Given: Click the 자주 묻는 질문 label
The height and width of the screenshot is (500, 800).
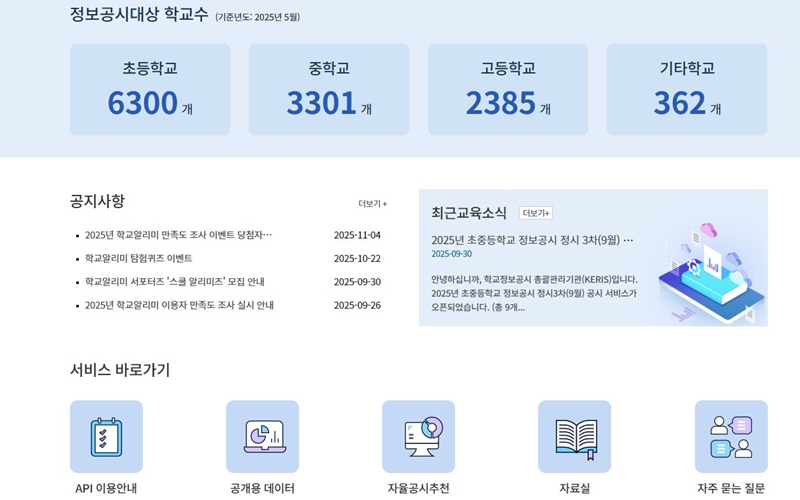Looking at the screenshot, I should coord(731,488).
